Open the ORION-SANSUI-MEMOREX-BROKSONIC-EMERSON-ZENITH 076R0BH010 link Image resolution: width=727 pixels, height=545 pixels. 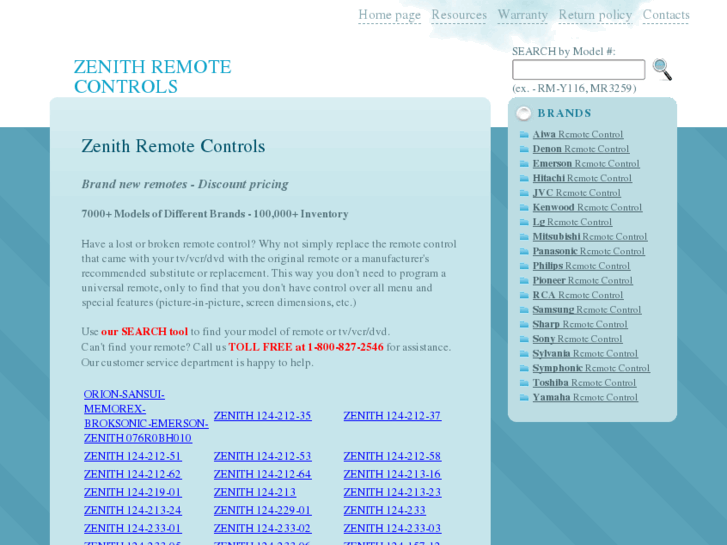(146, 416)
